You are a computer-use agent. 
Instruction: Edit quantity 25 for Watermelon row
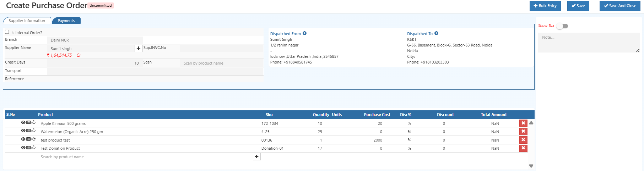320,132
